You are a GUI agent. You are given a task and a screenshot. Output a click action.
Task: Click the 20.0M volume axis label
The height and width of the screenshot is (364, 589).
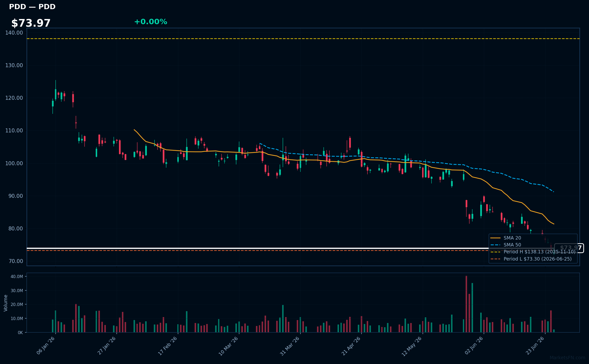pos(17,304)
